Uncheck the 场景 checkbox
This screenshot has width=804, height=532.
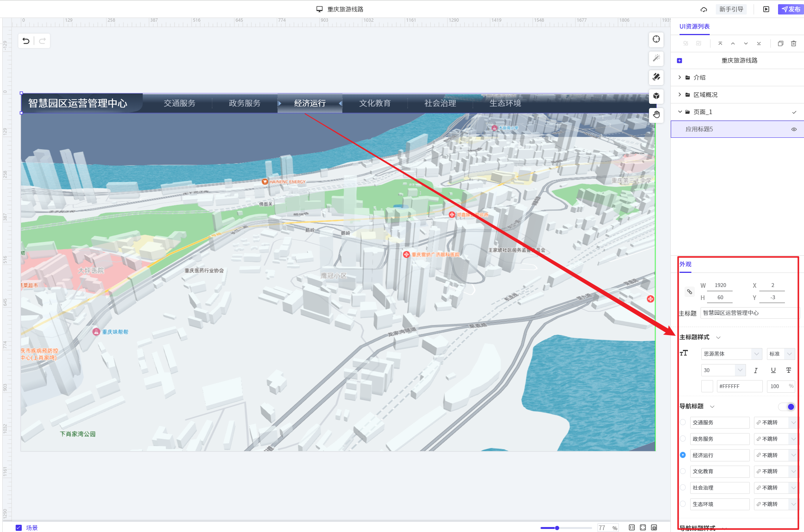tap(19, 527)
